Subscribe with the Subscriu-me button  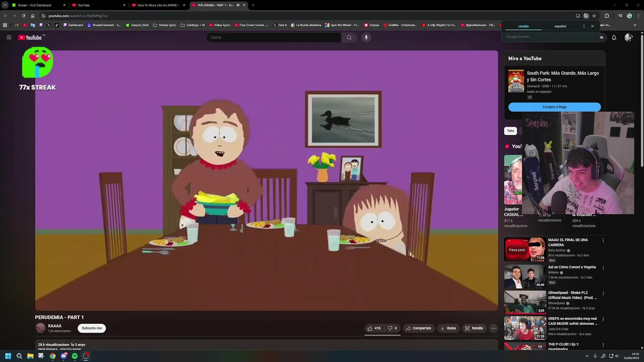[92, 328]
